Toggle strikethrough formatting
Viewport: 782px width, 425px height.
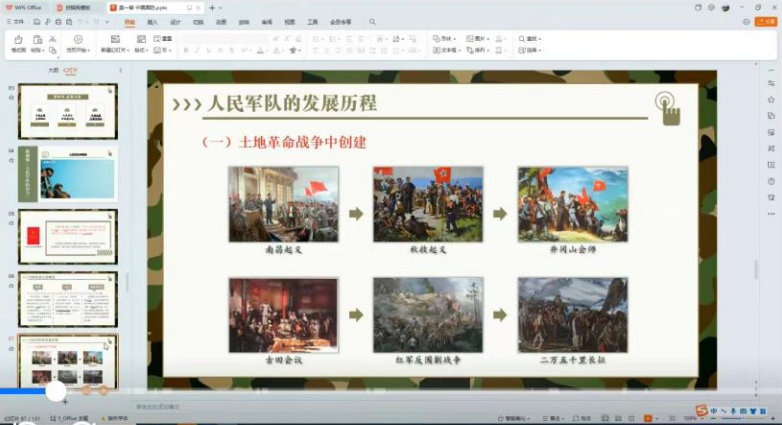[231, 50]
